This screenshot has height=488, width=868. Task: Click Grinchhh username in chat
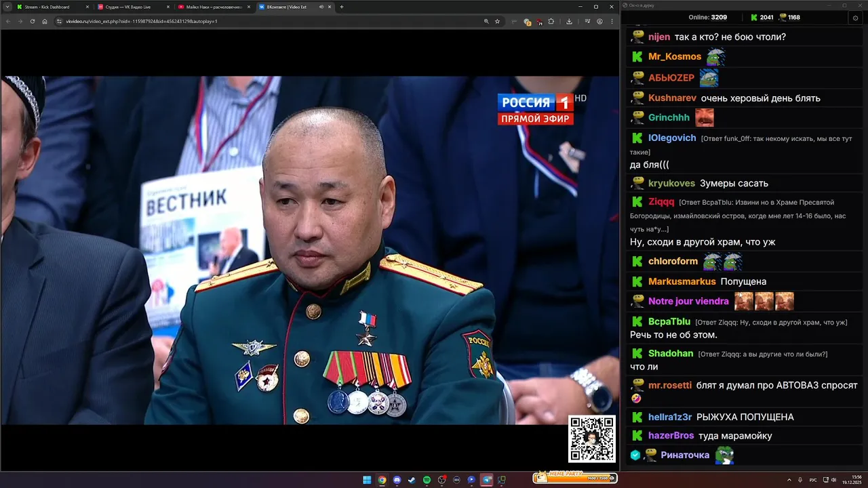[669, 117]
